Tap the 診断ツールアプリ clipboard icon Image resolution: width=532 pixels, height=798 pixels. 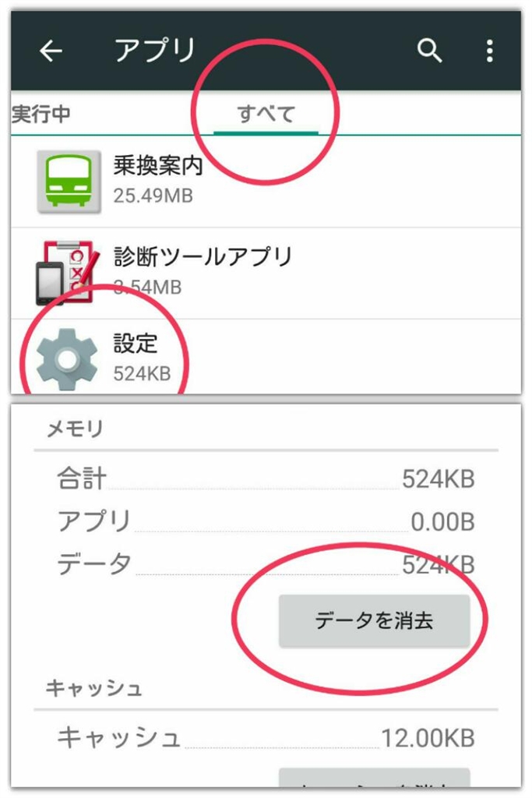66,274
